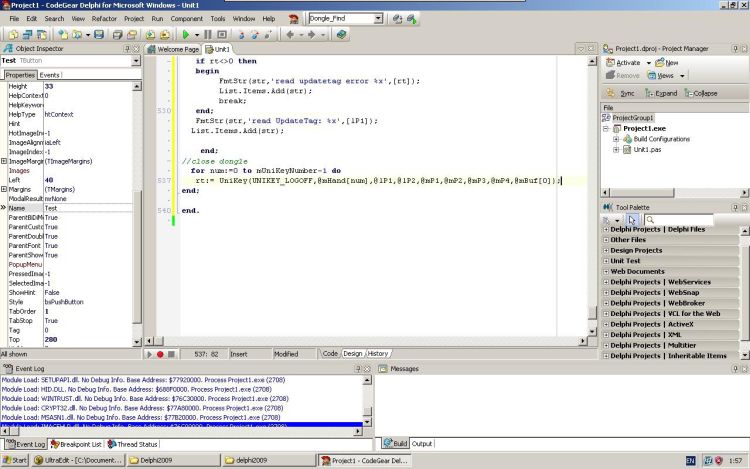Open the Component menu
This screenshot has width=750, height=469.
(187, 19)
